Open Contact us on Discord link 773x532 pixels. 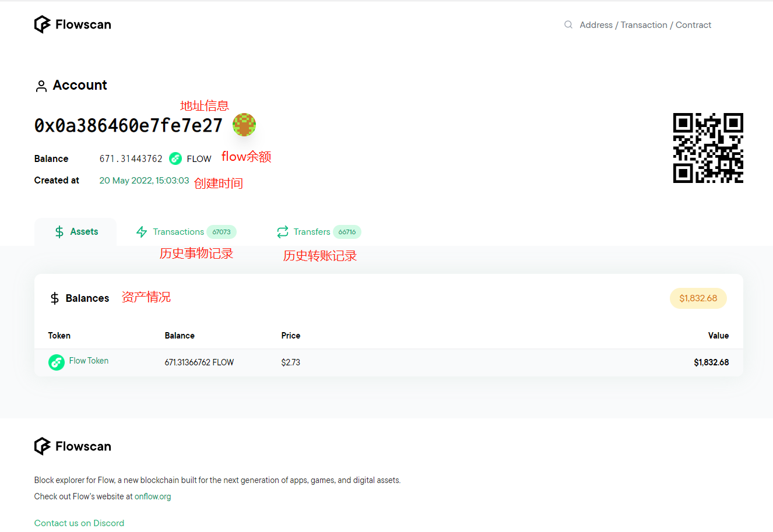coord(79,523)
